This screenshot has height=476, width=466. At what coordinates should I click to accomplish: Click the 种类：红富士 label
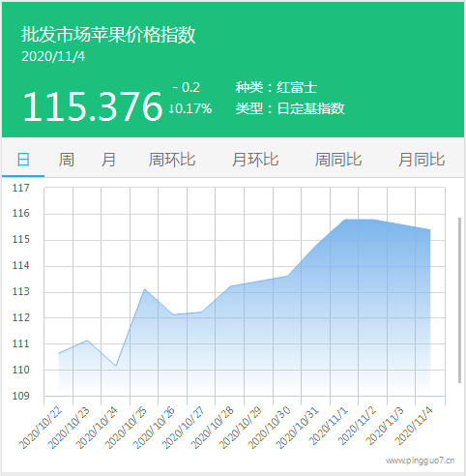277,87
